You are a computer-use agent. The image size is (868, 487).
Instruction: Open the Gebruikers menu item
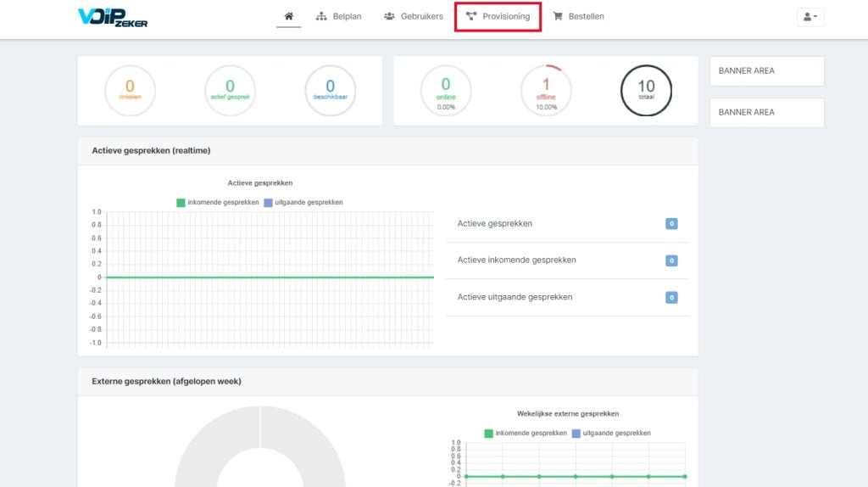(414, 16)
